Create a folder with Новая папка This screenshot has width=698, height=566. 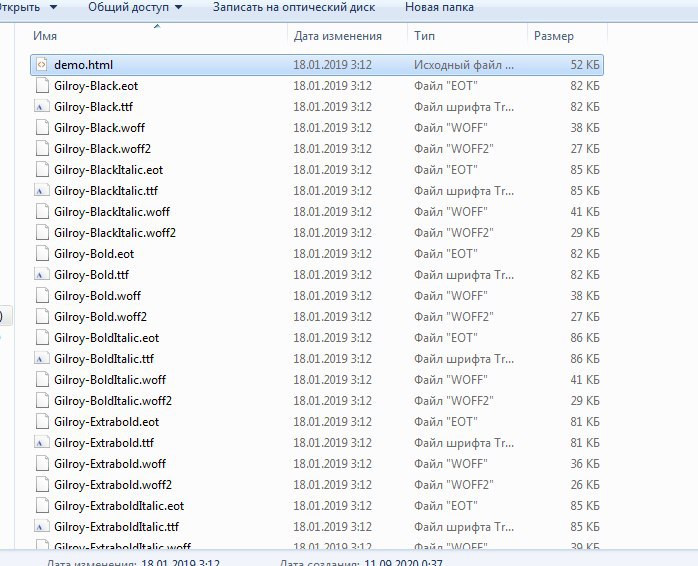[439, 7]
